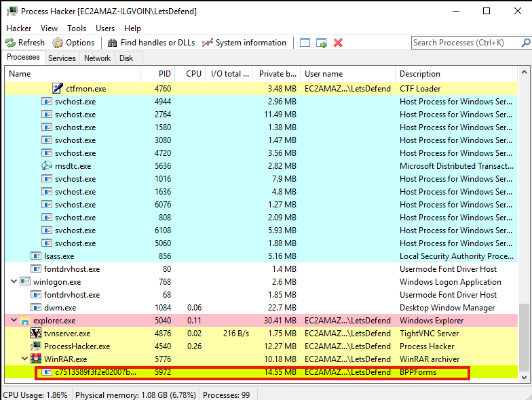Select svchost.exe with PID 4720

pos(261,153)
